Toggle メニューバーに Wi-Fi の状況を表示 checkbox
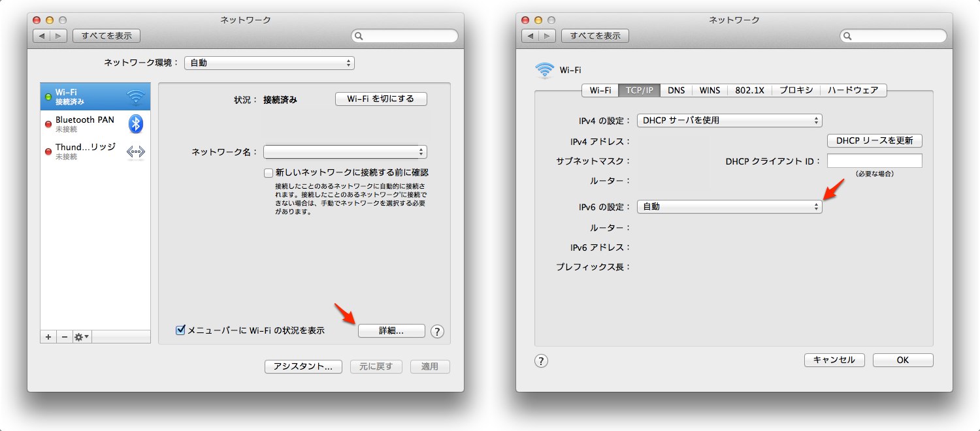980x431 pixels. tap(181, 330)
